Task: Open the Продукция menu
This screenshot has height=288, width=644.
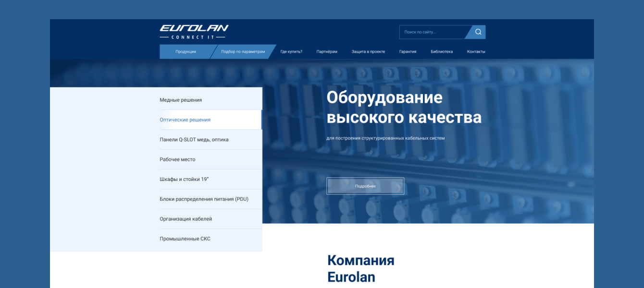Action: tap(186, 51)
